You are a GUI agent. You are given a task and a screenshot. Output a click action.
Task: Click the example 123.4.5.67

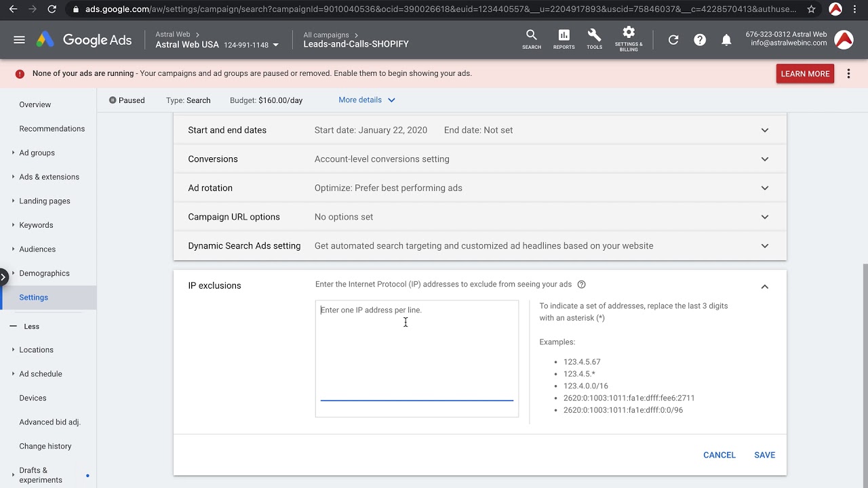[x=582, y=362]
